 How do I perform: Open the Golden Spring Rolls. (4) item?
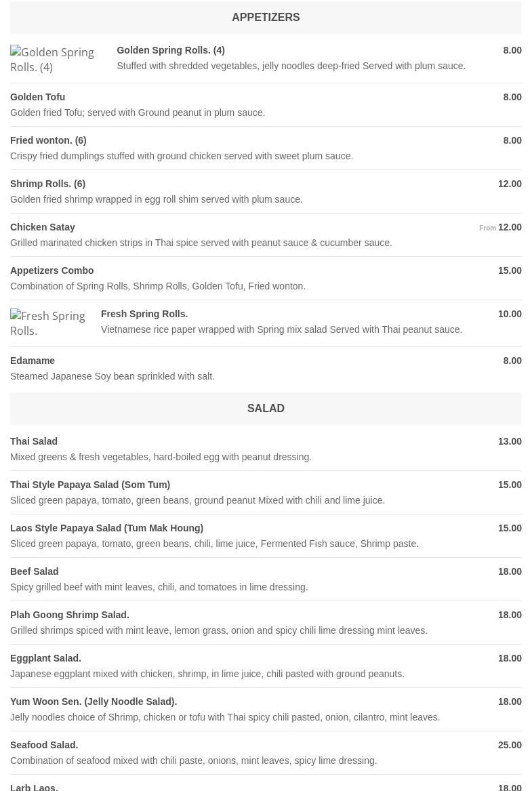(170, 50)
